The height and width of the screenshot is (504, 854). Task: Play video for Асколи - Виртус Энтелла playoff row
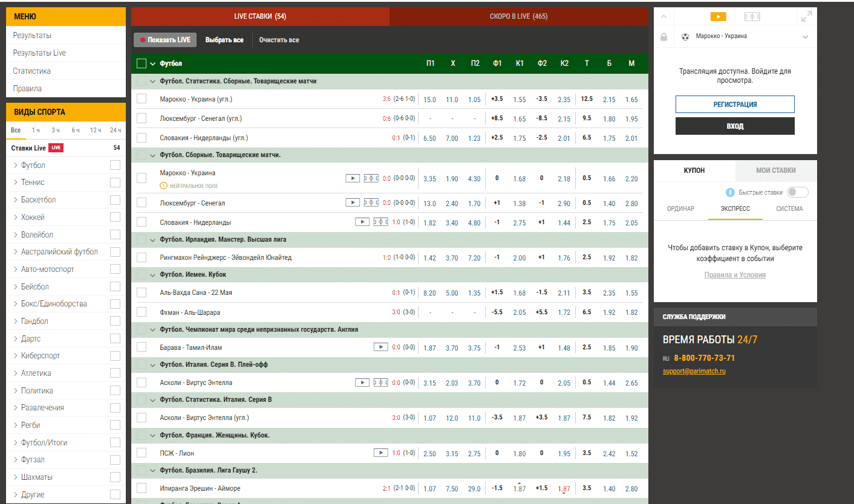click(362, 382)
